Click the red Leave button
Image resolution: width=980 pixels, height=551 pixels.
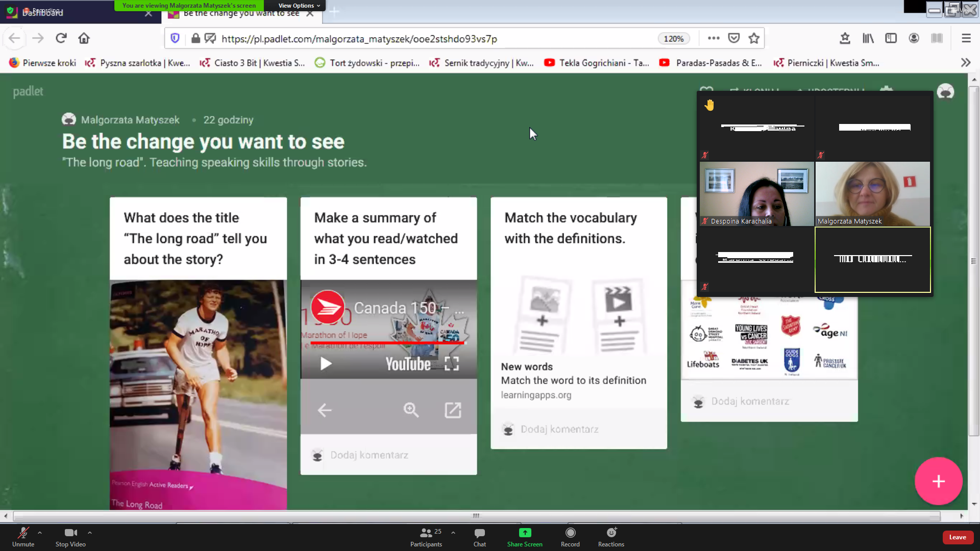click(957, 537)
